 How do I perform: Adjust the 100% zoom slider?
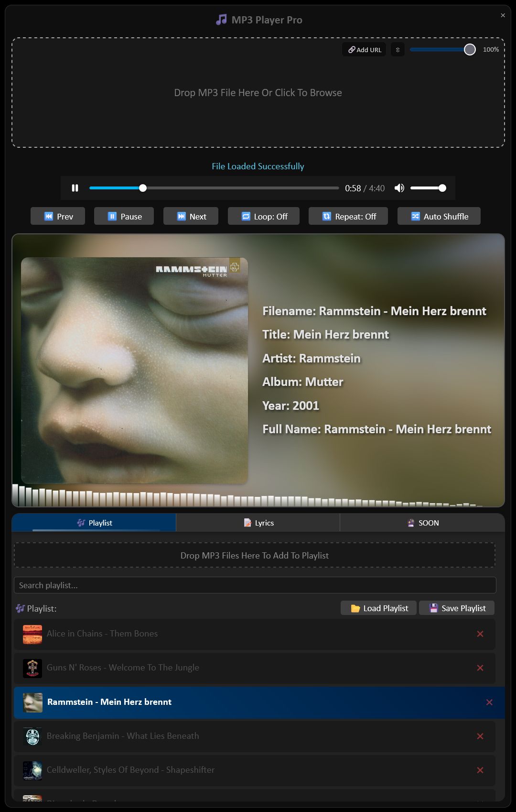442,50
